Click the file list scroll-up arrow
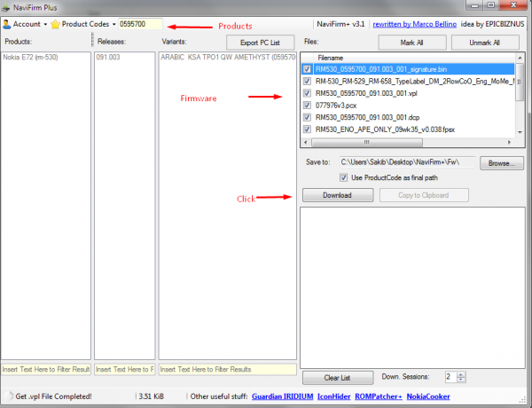Image resolution: width=532 pixels, height=408 pixels. 520,58
